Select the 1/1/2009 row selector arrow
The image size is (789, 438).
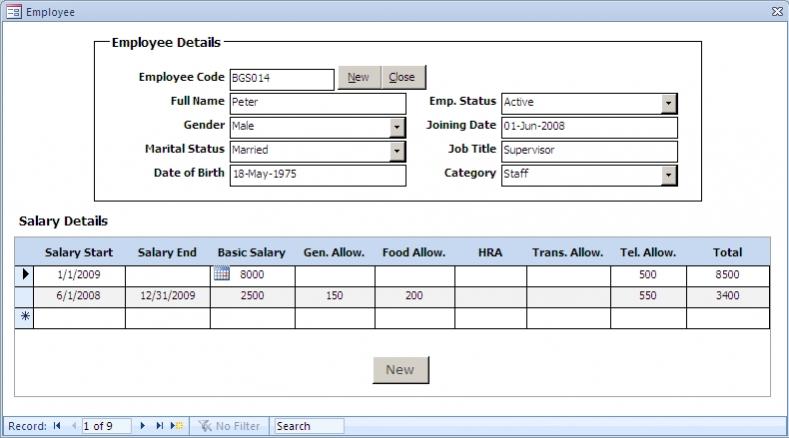click(x=25, y=274)
